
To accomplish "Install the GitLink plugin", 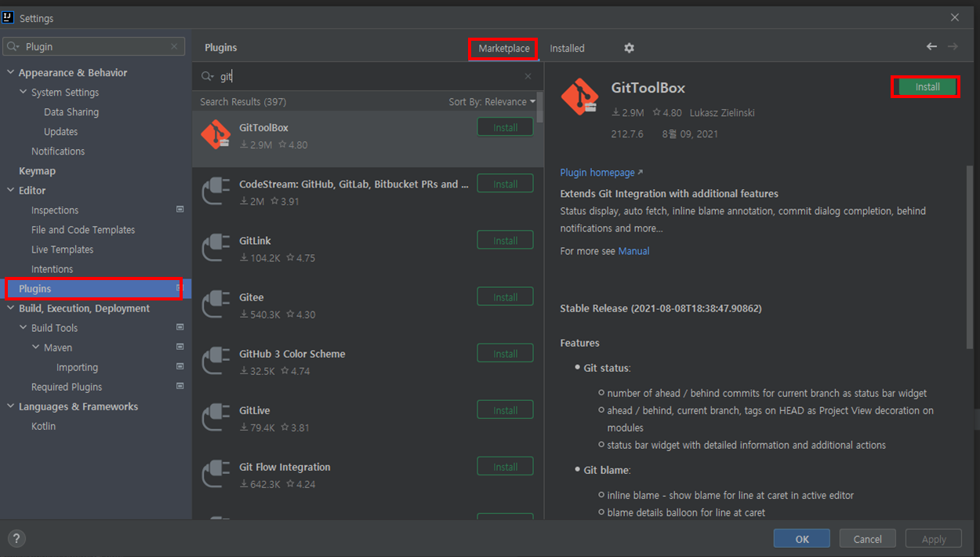I will coord(505,240).
